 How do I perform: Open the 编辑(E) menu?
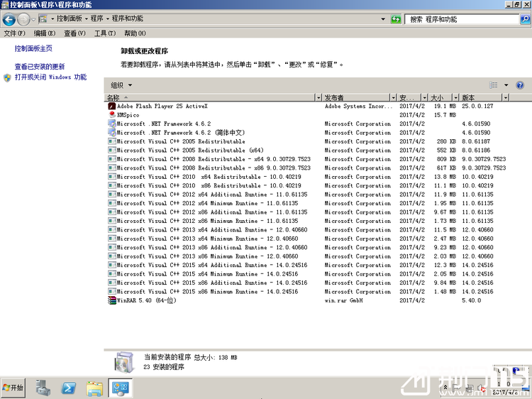click(x=45, y=33)
